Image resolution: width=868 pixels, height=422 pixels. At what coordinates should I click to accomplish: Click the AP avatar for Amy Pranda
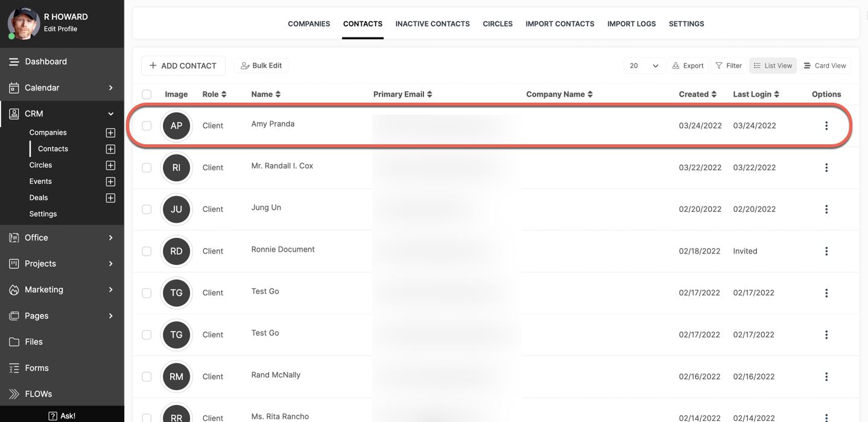coord(176,126)
